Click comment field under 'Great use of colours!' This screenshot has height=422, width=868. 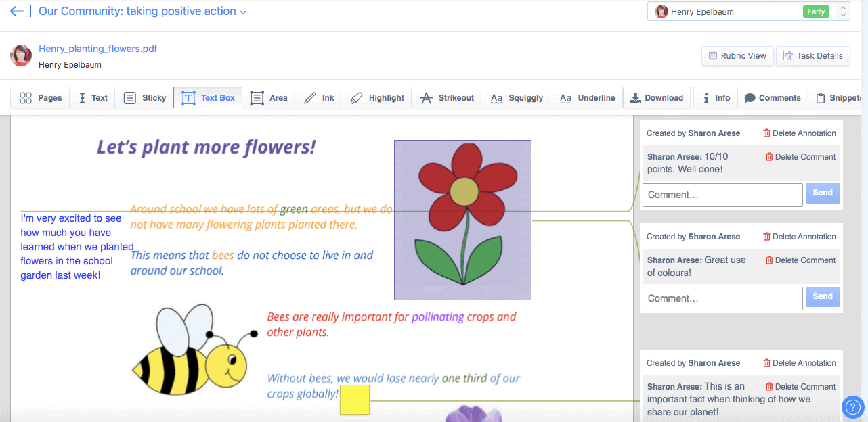(722, 298)
